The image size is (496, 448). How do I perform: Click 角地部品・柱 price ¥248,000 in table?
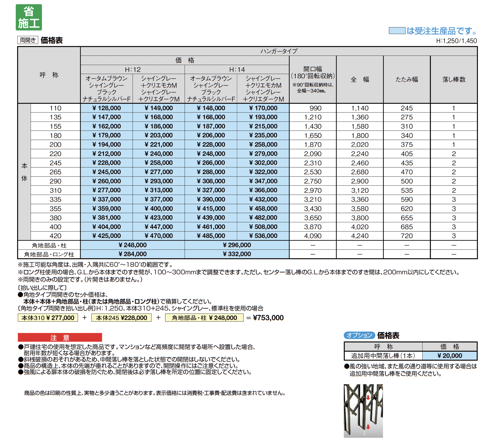coord(133,245)
